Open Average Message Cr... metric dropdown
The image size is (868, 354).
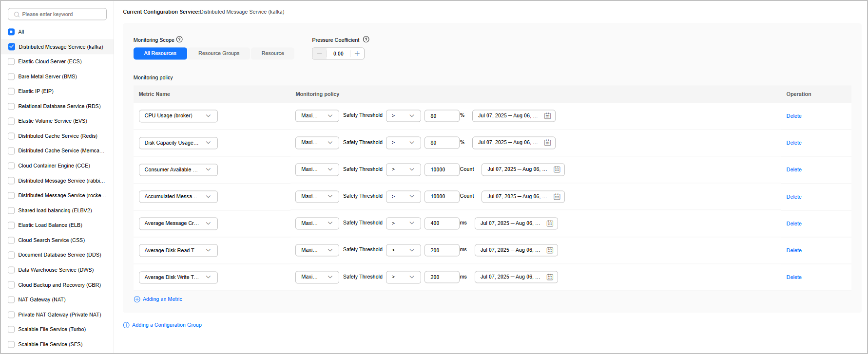coord(178,224)
